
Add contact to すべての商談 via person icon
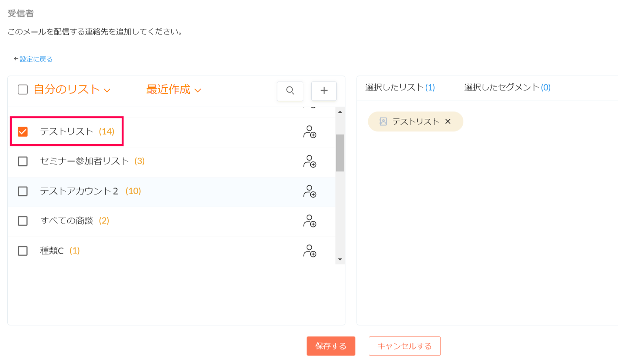coord(310,221)
